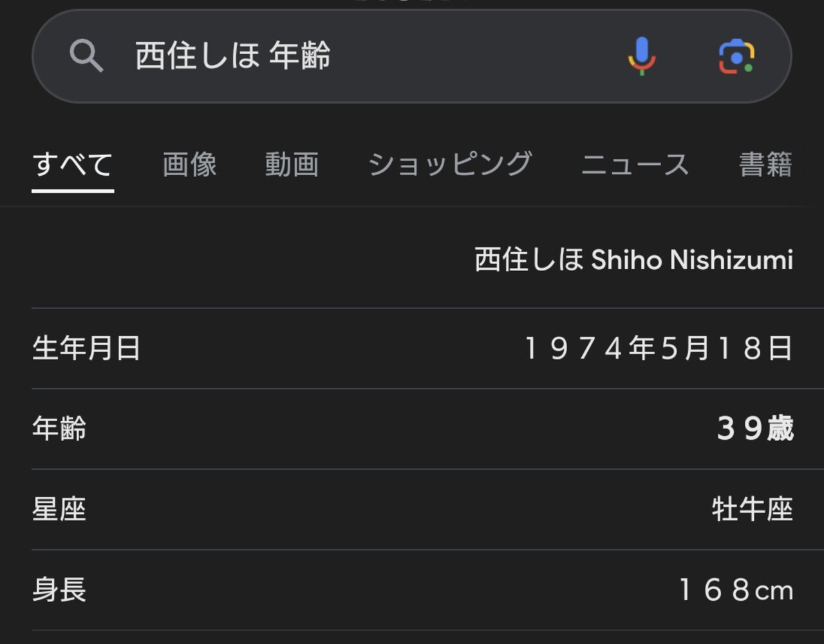Open Google Lens camera icon
Image resolution: width=824 pixels, height=644 pixels.
tap(736, 56)
